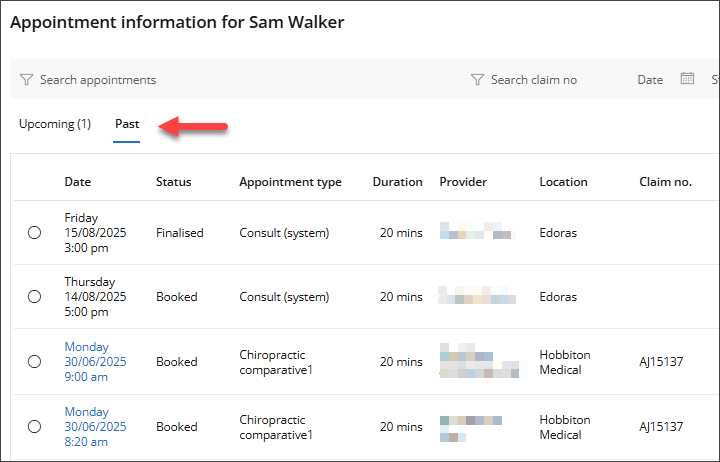The image size is (720, 462).
Task: Choose the radio button for the 9:00 am appointment
Action: [35, 362]
